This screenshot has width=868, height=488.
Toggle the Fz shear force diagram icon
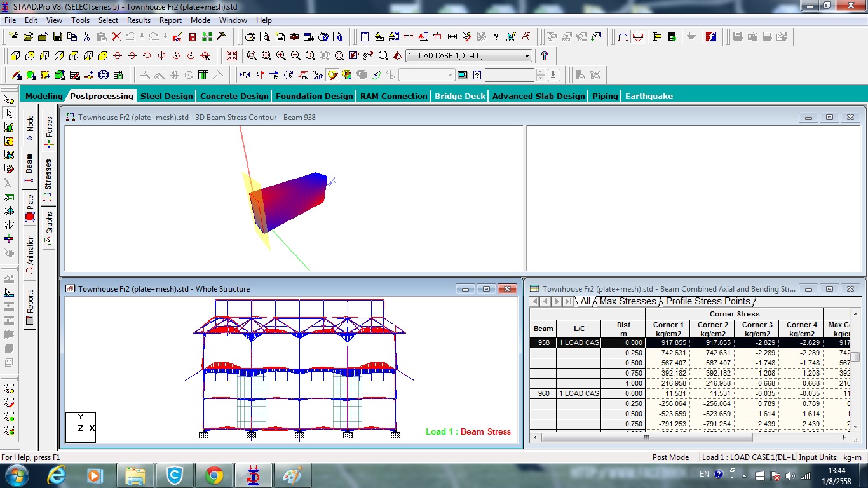[x=274, y=75]
